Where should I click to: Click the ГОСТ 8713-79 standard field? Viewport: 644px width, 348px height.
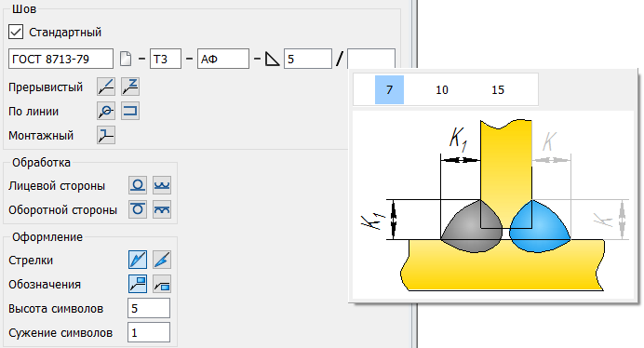(60, 59)
